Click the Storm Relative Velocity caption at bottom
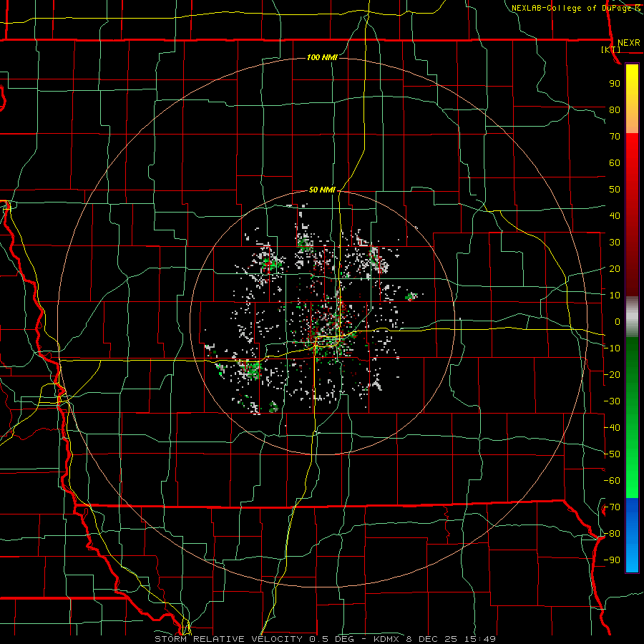Screen dimensions: 644x644 [325, 639]
